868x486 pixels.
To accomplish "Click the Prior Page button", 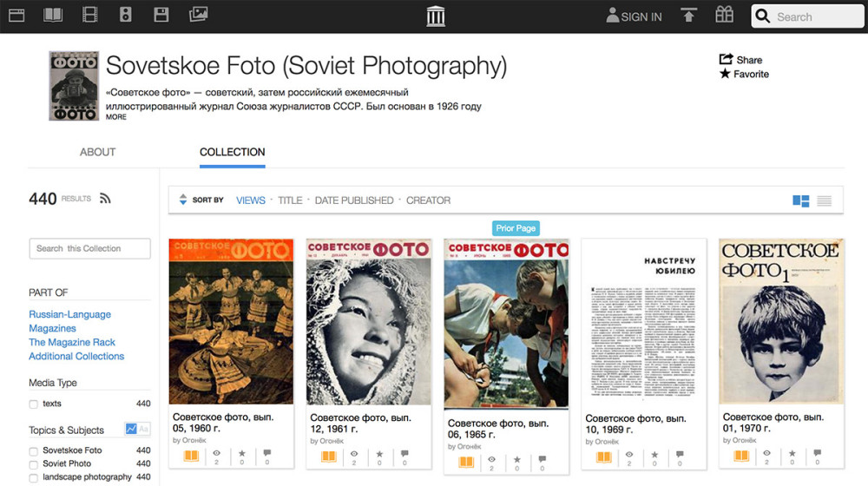I will tap(516, 228).
